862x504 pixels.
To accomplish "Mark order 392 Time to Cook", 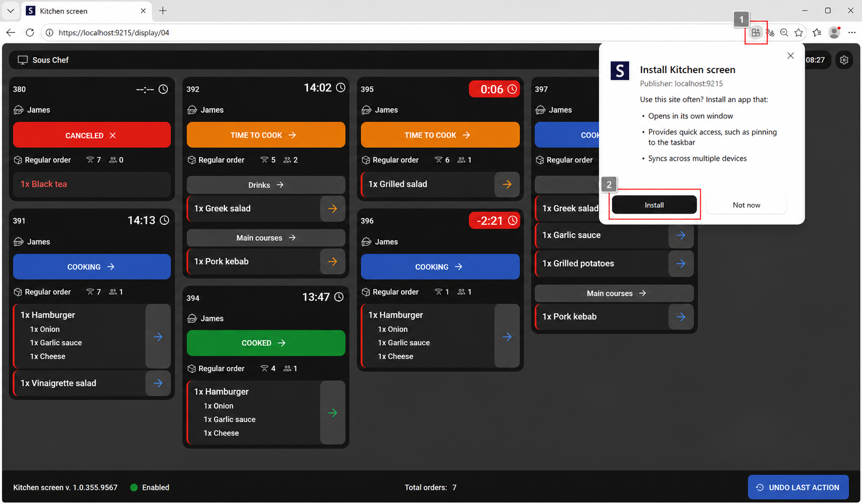I will pyautogui.click(x=266, y=135).
